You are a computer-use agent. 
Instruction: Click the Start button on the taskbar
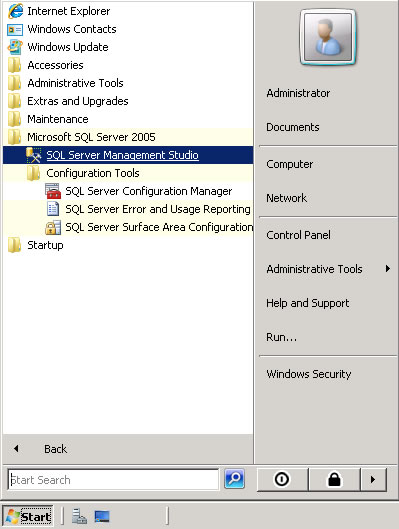[x=28, y=516]
